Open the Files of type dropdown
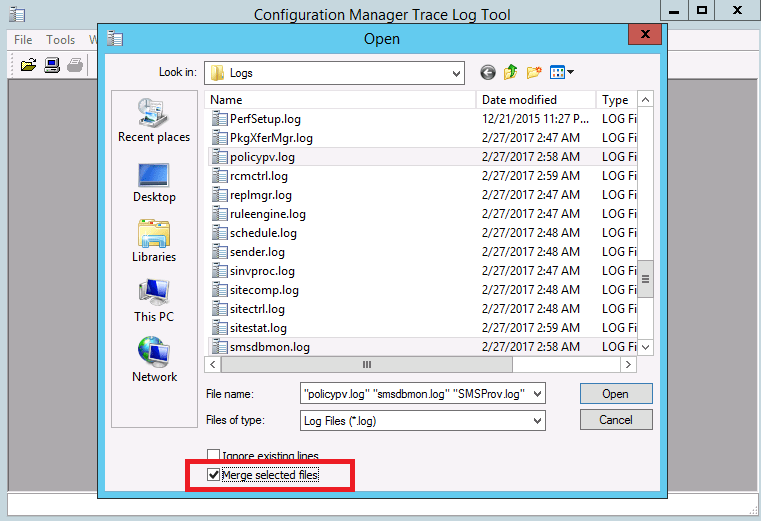 pyautogui.click(x=538, y=420)
